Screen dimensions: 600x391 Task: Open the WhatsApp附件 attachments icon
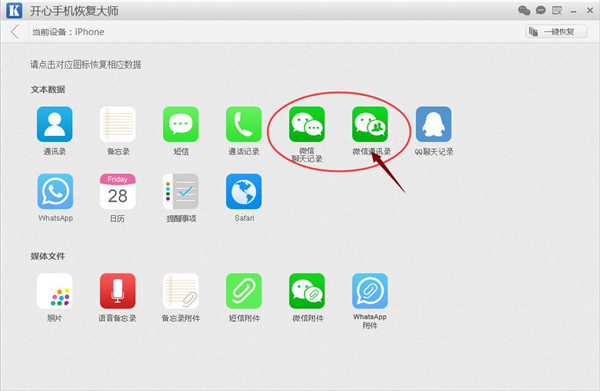[x=370, y=291]
